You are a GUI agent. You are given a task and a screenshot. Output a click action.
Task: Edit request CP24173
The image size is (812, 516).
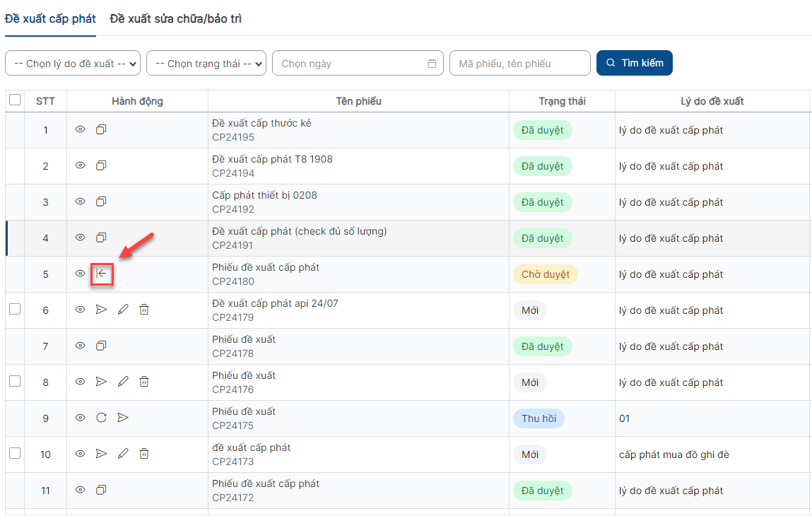[123, 453]
